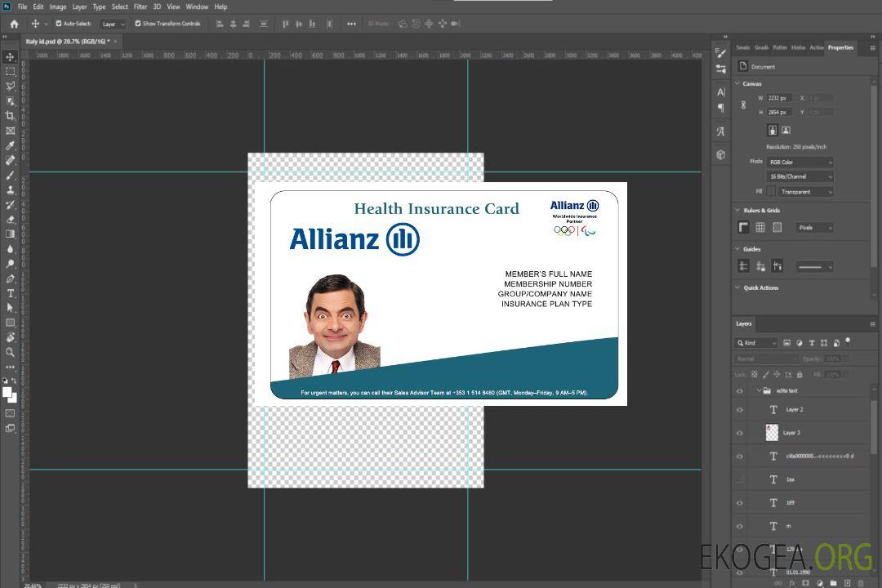Click the lock guides icon
This screenshot has width=882, height=588.
pos(760,266)
